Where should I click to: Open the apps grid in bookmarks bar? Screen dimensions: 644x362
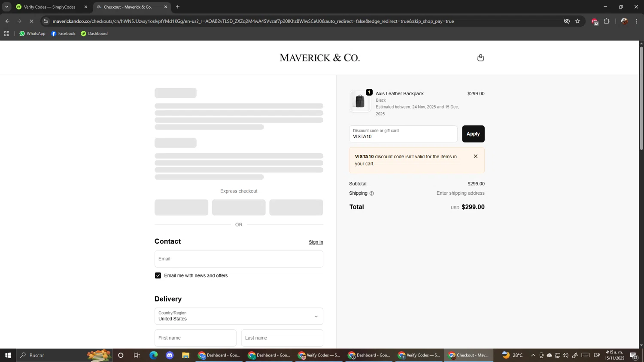(x=6, y=33)
